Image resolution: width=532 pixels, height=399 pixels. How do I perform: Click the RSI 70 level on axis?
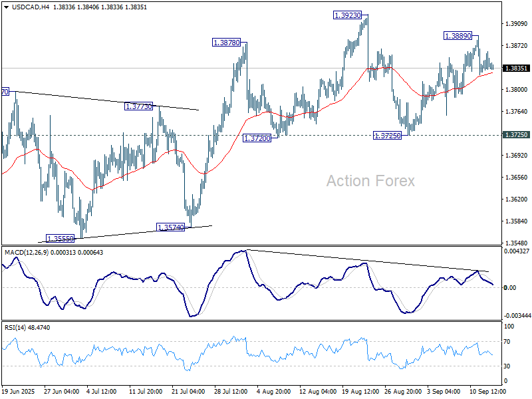(507, 341)
